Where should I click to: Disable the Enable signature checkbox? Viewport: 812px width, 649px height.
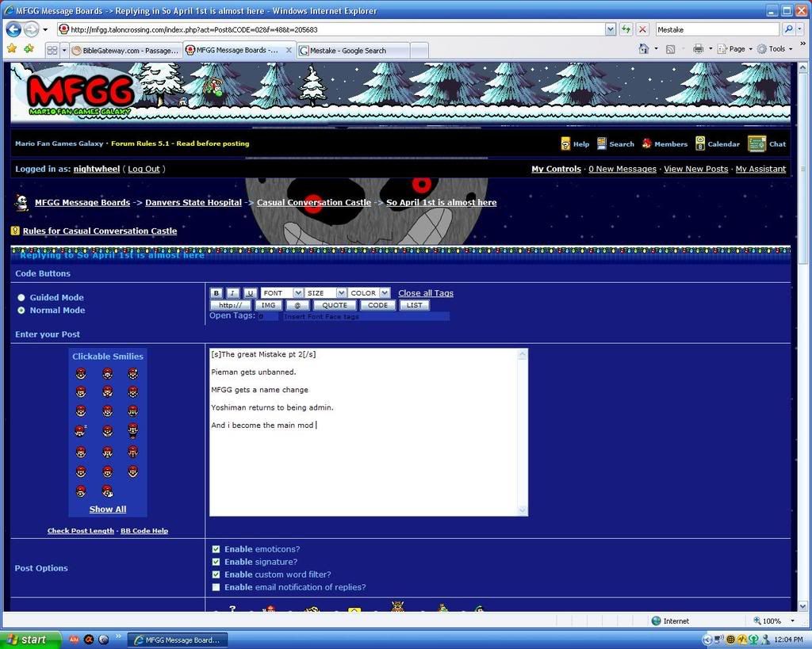(216, 561)
